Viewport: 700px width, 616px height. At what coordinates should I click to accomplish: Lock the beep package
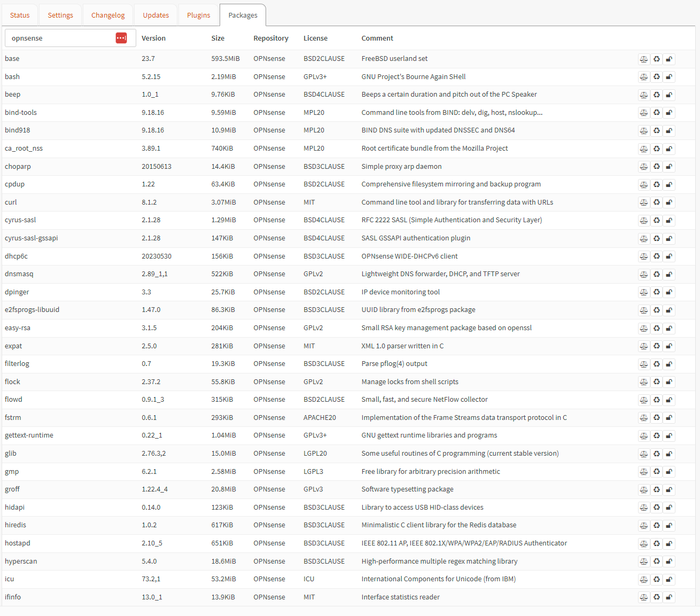pyautogui.click(x=669, y=95)
